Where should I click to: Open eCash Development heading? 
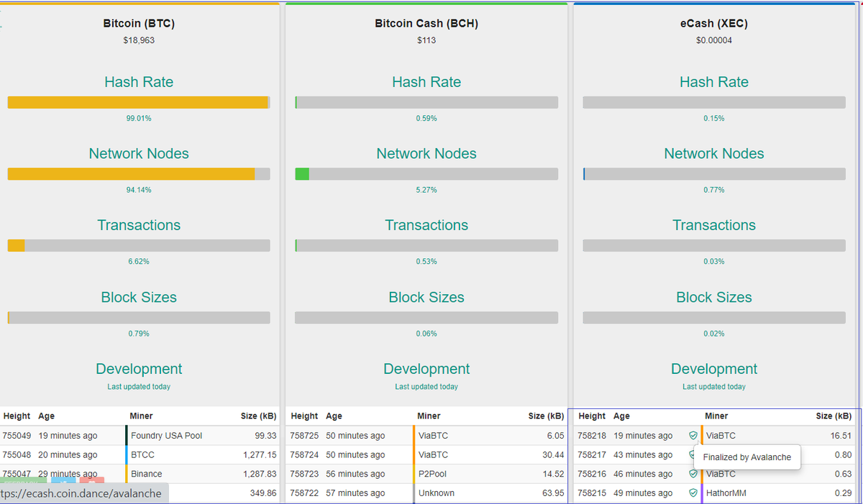714,369
